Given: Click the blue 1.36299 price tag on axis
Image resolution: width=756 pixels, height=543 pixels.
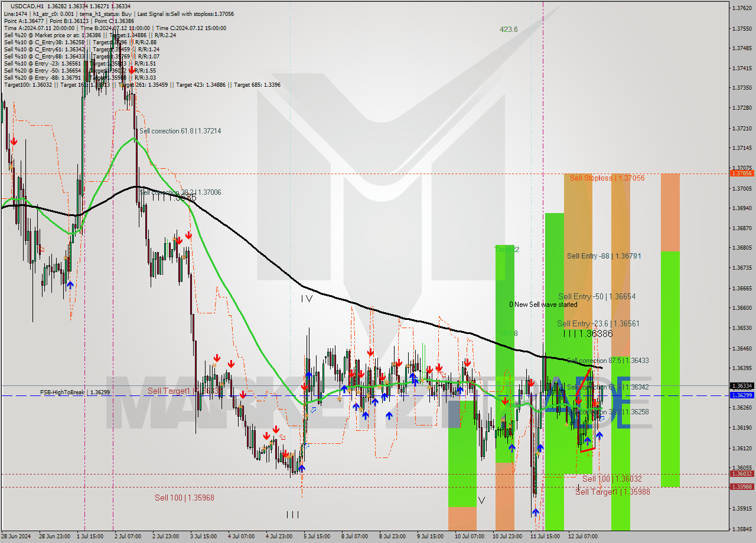Looking at the screenshot, I should 742,395.
